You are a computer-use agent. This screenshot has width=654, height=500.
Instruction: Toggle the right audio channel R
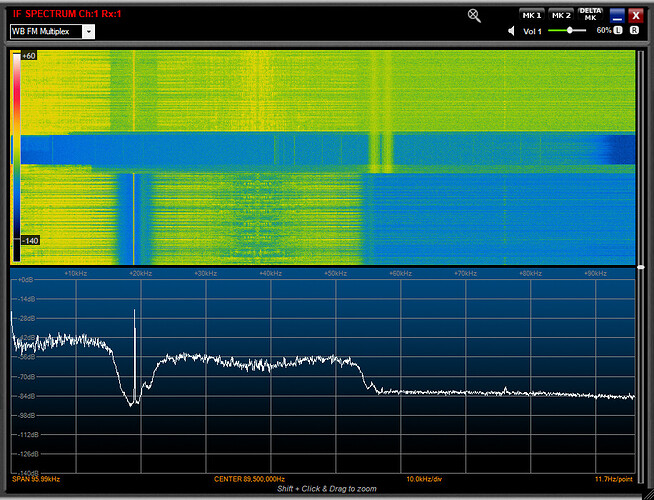[635, 31]
